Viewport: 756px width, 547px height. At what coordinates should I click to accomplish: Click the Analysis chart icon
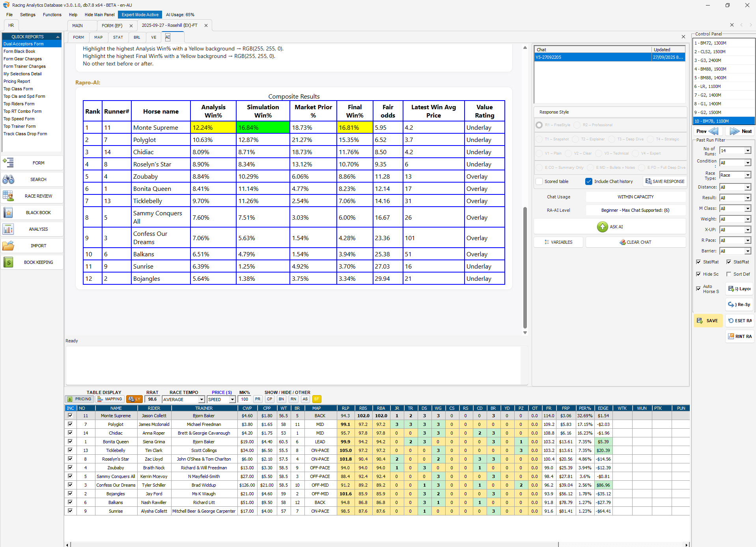coord(8,229)
